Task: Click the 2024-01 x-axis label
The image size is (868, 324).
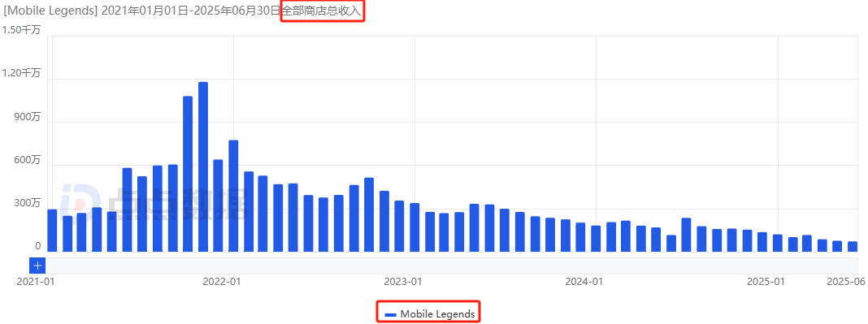Action: (584, 282)
